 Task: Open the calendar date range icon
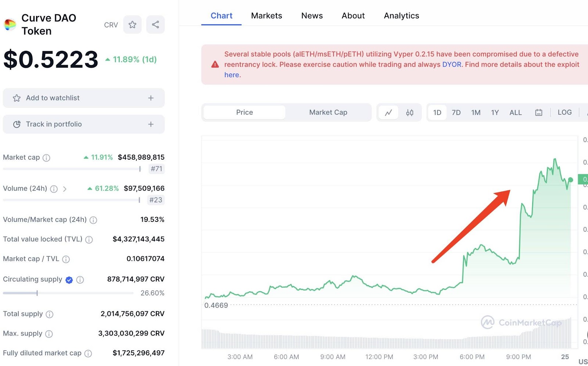539,113
